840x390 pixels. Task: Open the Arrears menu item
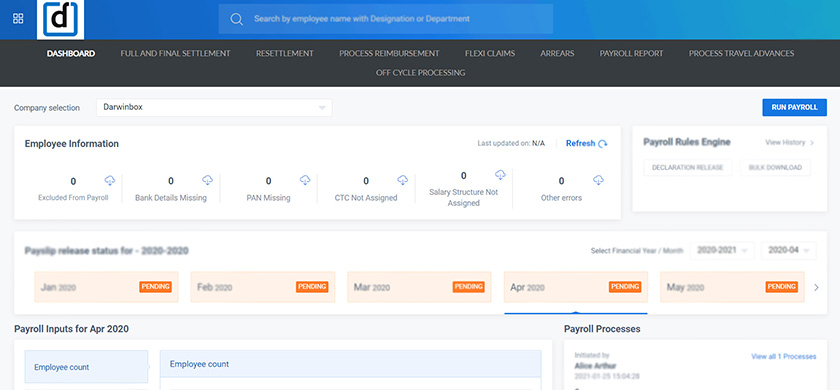557,54
